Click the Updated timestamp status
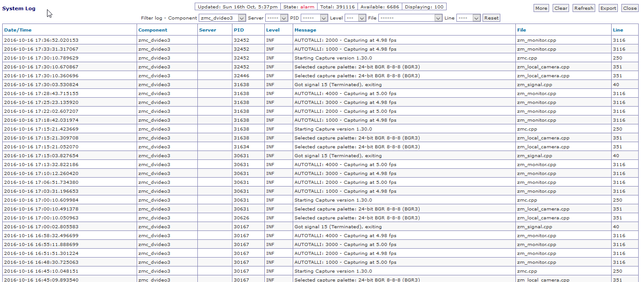 coord(238,7)
